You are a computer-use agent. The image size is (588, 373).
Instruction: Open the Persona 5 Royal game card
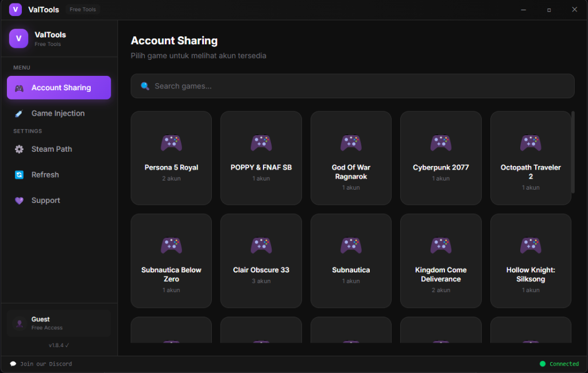(171, 157)
